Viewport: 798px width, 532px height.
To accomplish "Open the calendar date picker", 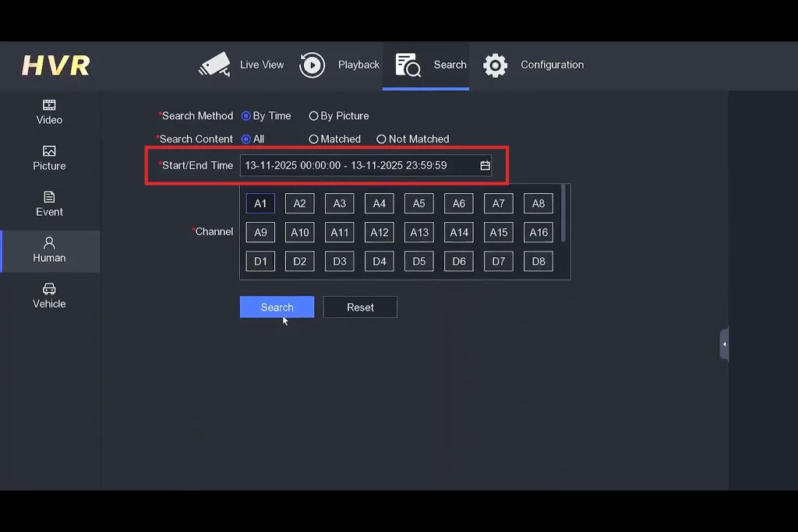I will tap(484, 165).
